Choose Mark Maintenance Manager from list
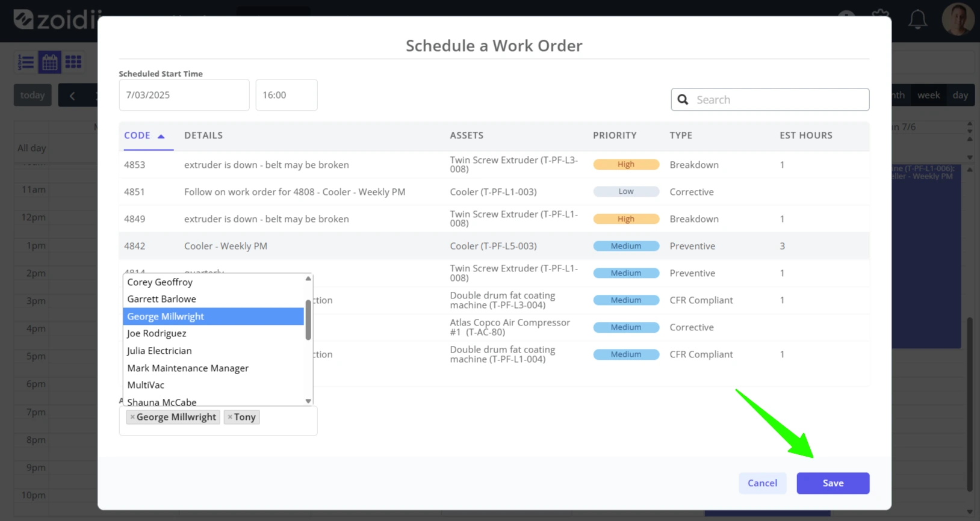Image resolution: width=980 pixels, height=521 pixels. point(214,368)
